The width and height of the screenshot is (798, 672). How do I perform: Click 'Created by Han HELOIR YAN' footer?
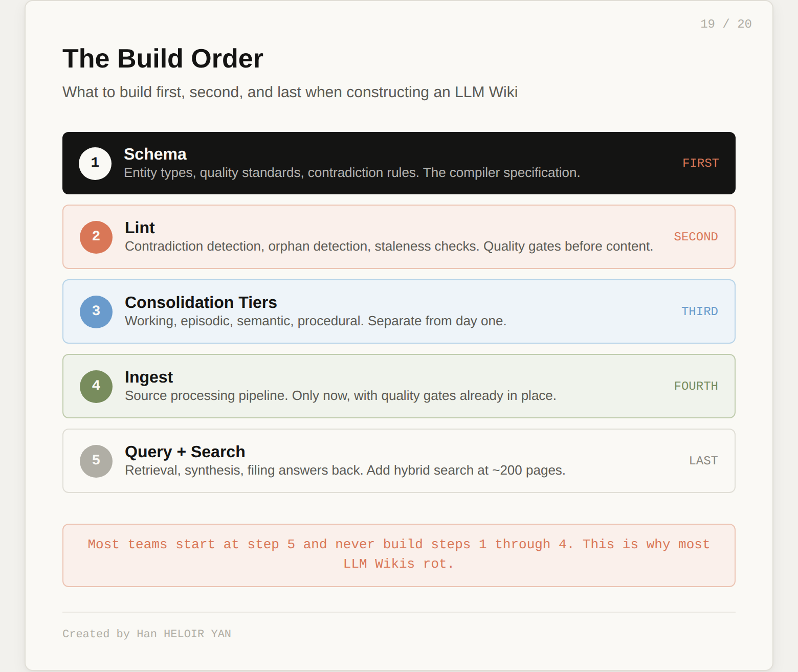[x=147, y=634]
